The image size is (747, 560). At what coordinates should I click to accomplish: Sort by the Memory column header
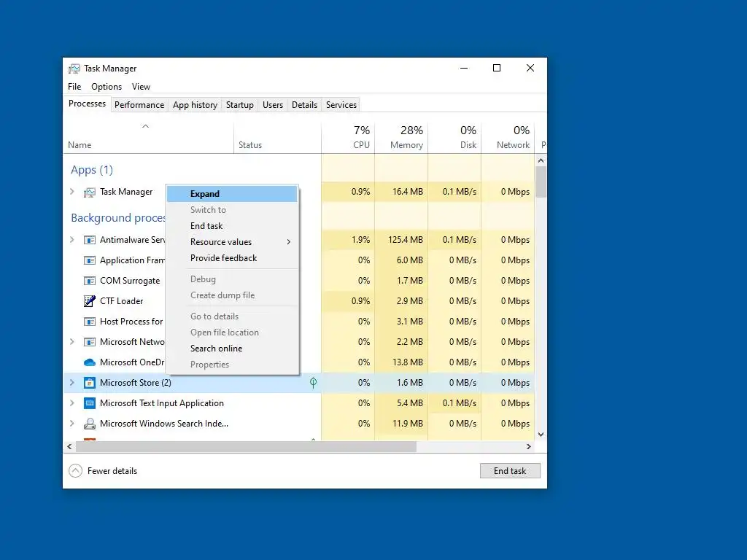pyautogui.click(x=402, y=137)
